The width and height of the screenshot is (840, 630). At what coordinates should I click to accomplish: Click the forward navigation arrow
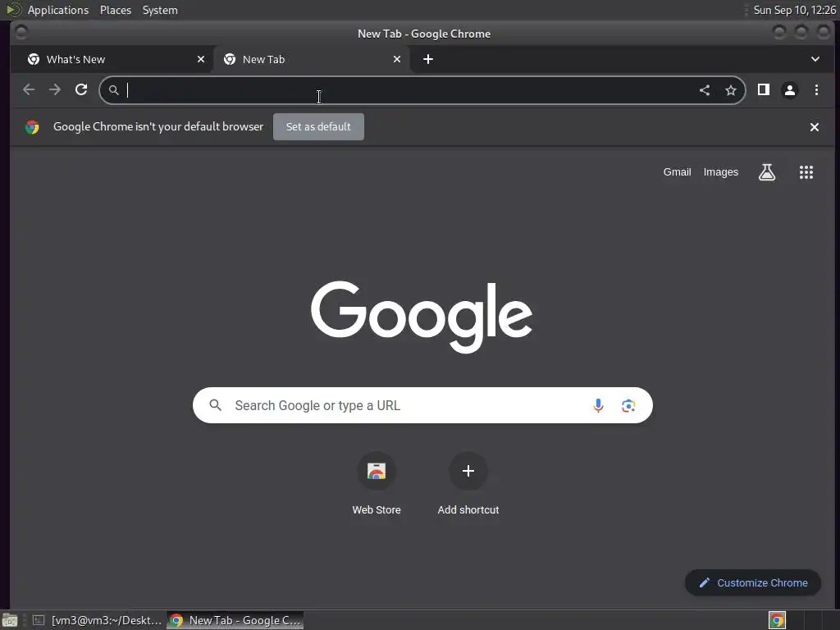click(x=55, y=90)
